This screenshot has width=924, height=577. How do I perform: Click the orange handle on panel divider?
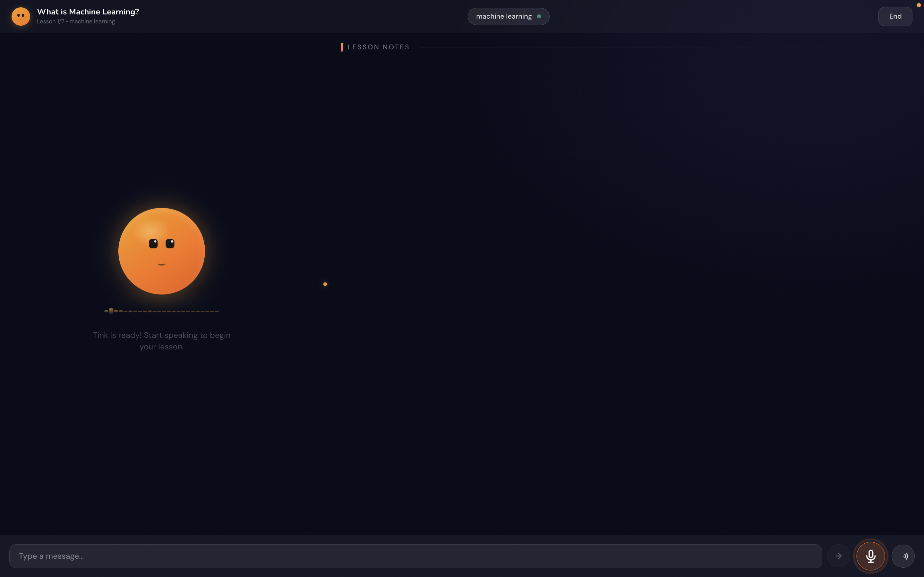click(325, 284)
